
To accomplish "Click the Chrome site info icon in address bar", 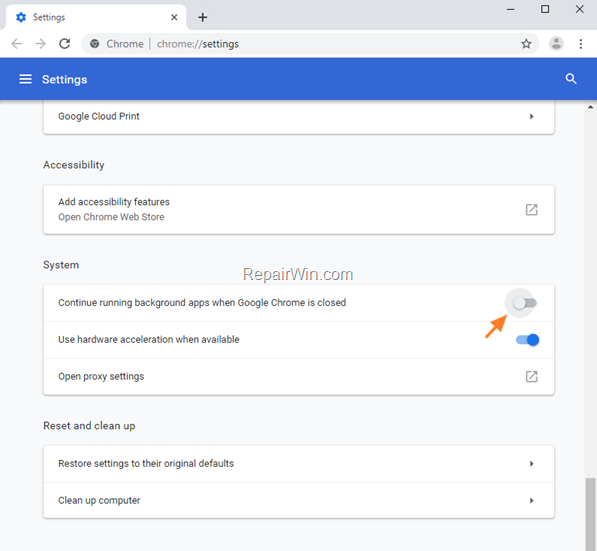I will [94, 44].
